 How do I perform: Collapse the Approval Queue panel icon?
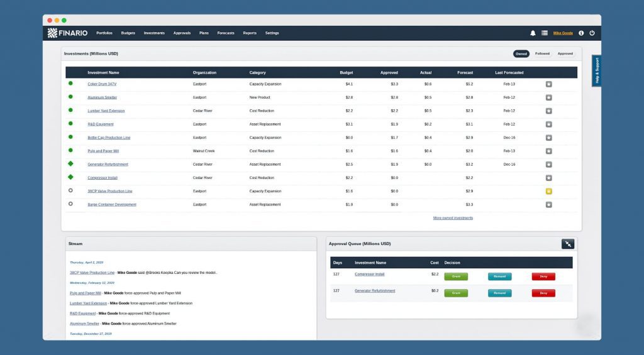(x=568, y=244)
